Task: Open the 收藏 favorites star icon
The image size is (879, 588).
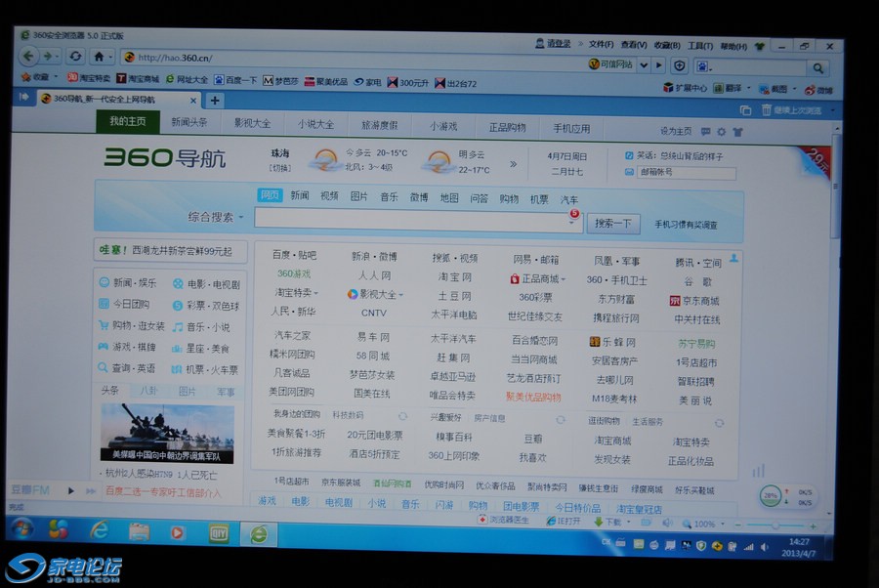Action: pos(28,77)
